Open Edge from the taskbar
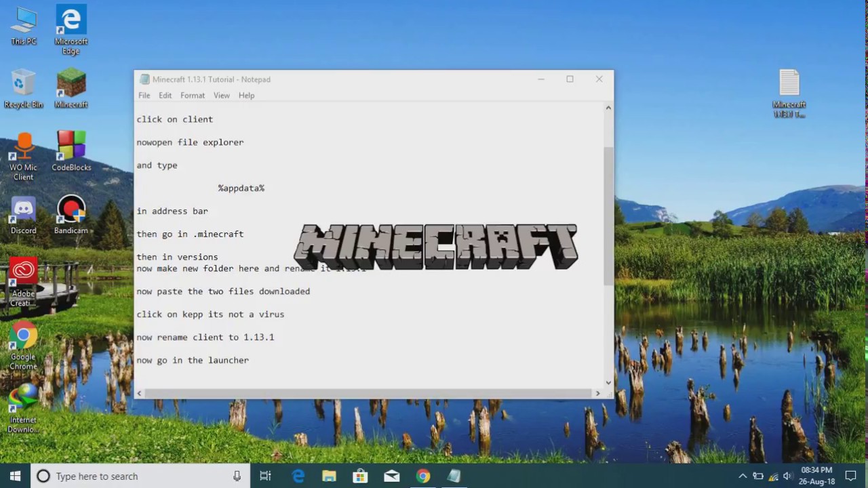This screenshot has height=488, width=868. [298, 476]
